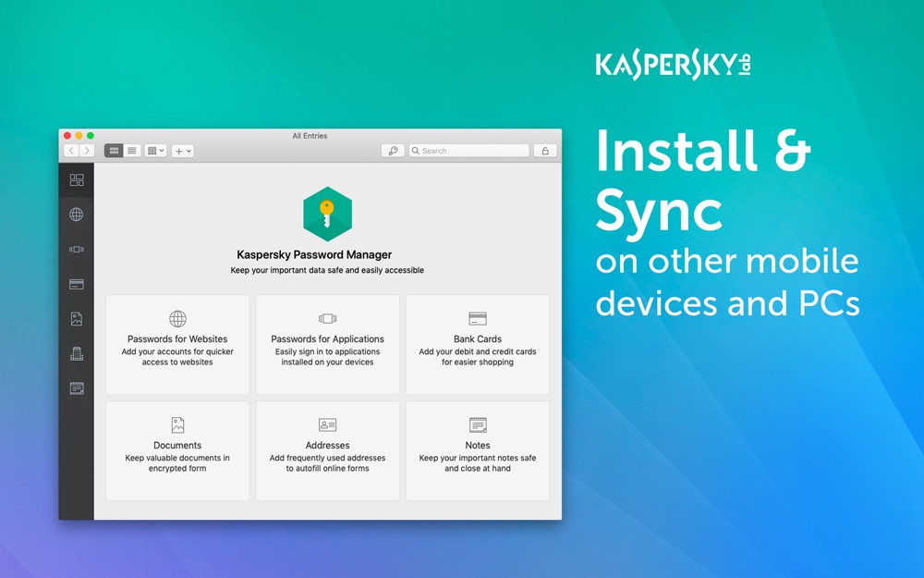Open the sort and group dropdown
Screen dimensions: 924x578
click(x=155, y=151)
